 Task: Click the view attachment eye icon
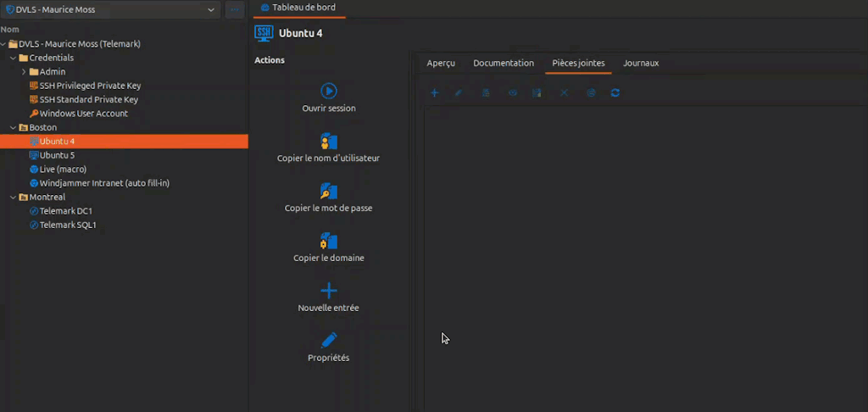point(513,93)
